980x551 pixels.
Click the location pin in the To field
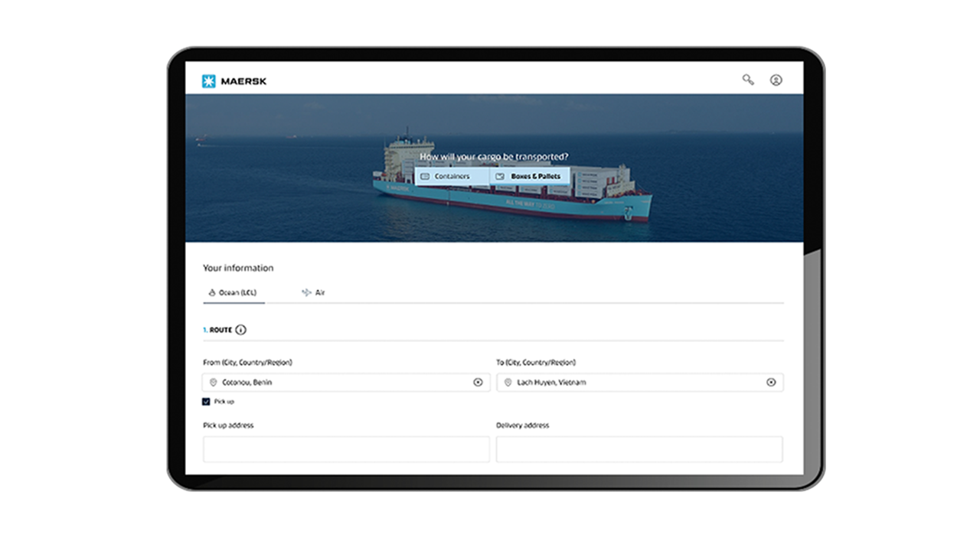point(508,382)
